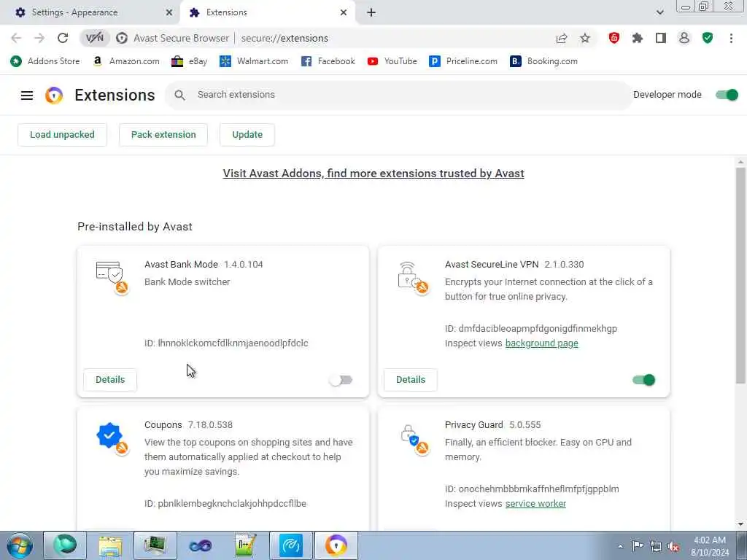Click the Load unpacked button
This screenshot has width=747, height=560.
63,135
